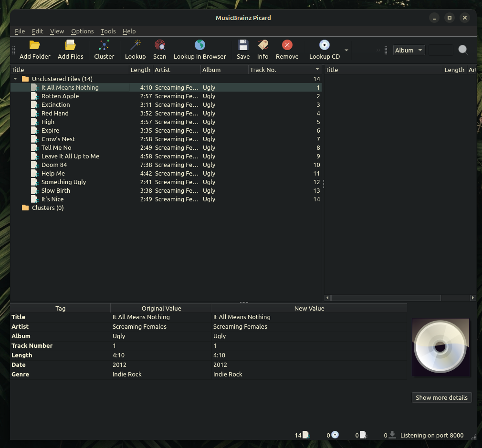
Task: Open the Album search type combo box
Action: point(409,50)
